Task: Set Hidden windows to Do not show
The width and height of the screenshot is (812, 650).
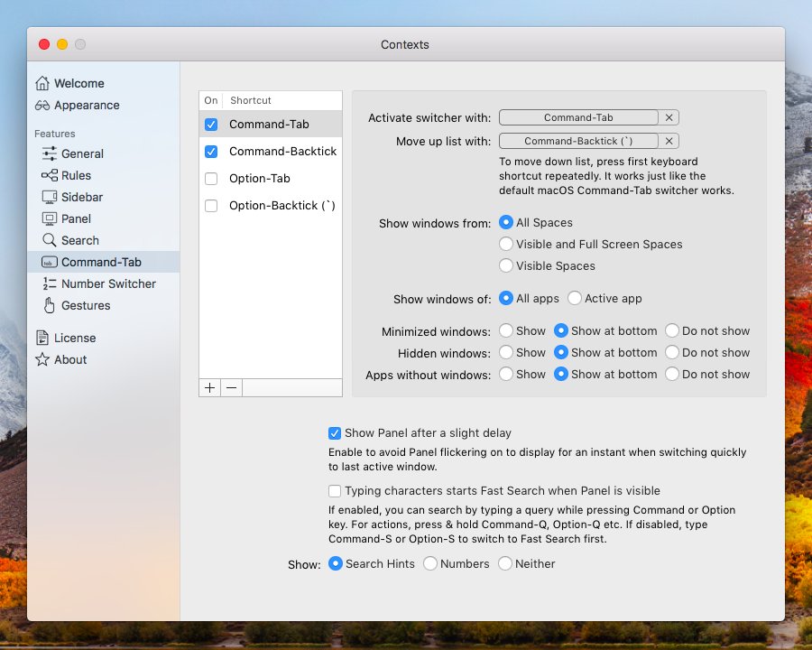Action: pyautogui.click(x=671, y=352)
